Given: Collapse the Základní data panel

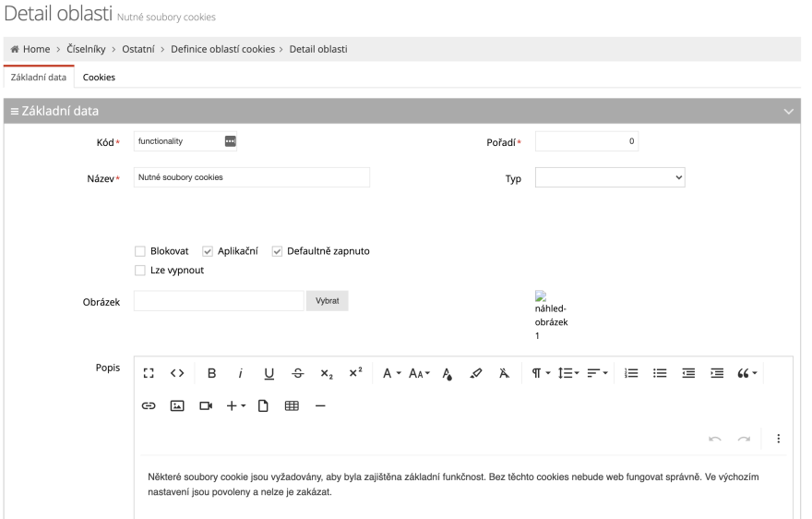Looking at the screenshot, I should tap(789, 111).
